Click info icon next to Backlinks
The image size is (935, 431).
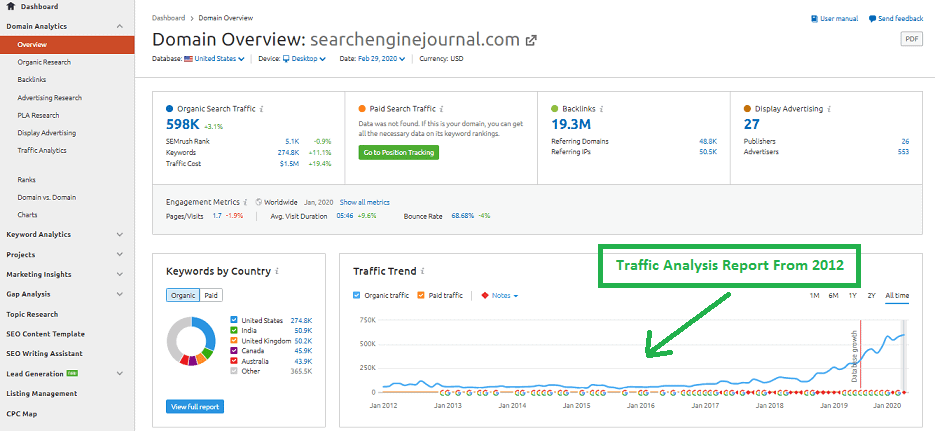pos(601,109)
